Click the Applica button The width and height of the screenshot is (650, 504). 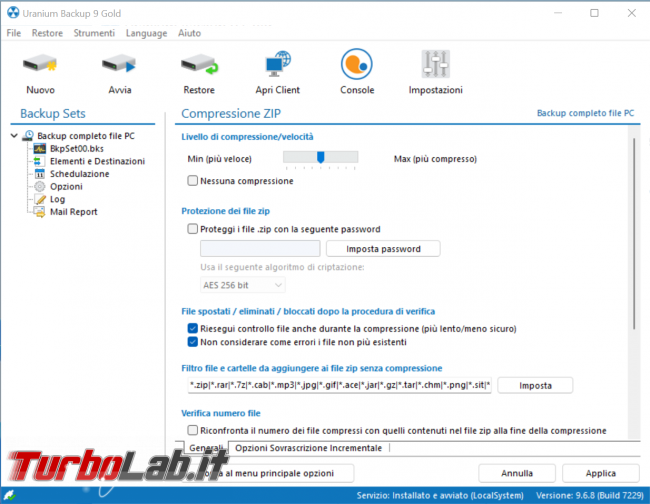point(601,473)
